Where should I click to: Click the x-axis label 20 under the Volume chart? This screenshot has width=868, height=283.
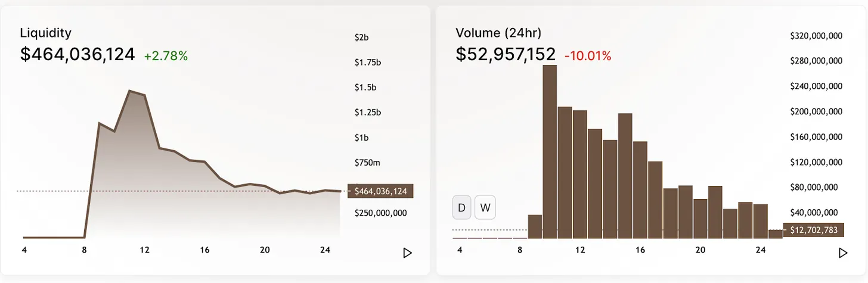point(700,250)
